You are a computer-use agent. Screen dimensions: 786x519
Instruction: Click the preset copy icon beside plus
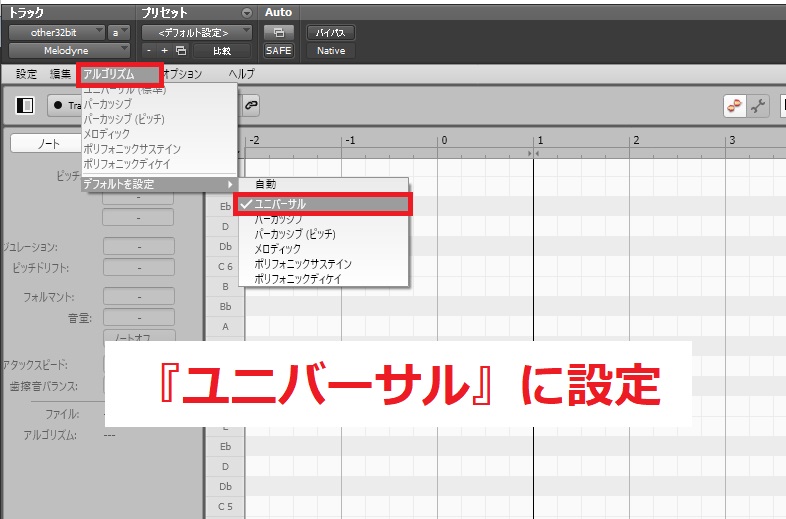tap(180, 50)
